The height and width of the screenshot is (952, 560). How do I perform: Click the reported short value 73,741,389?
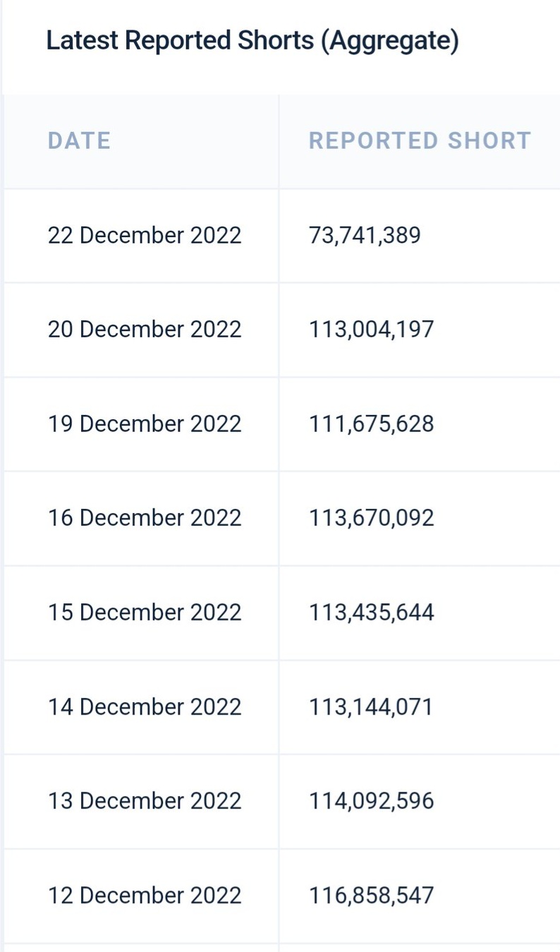point(365,235)
